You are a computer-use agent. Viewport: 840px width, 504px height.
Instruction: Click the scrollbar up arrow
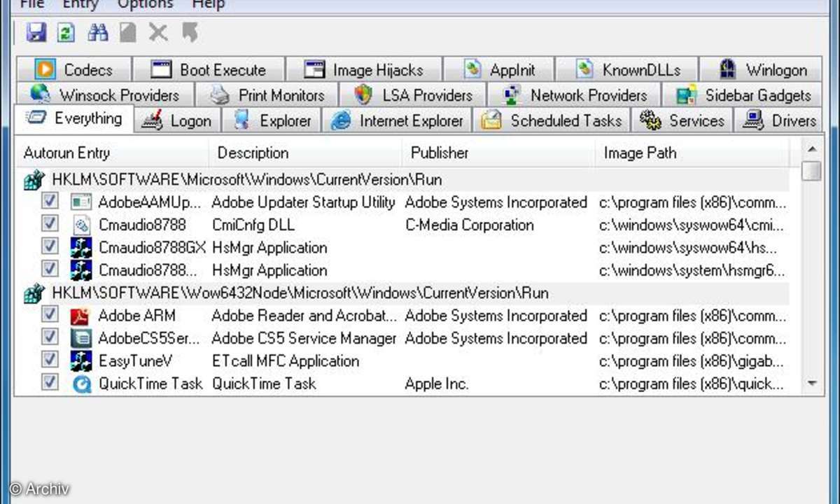pyautogui.click(x=811, y=148)
